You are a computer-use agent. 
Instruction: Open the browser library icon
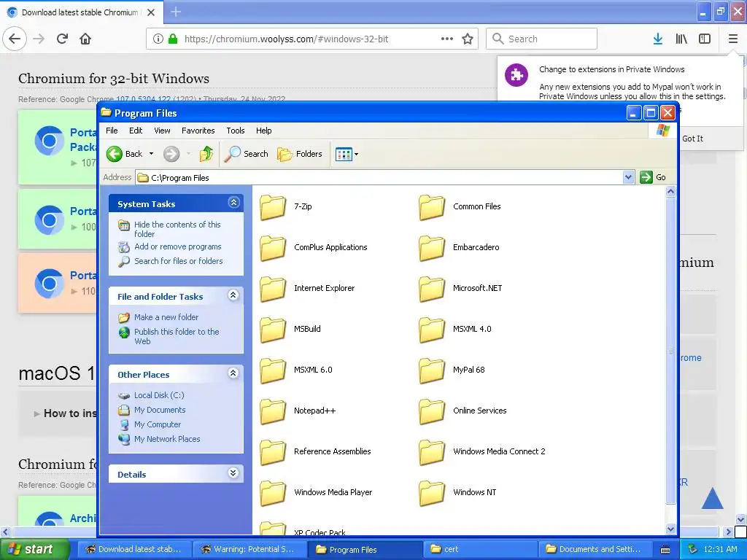point(681,39)
